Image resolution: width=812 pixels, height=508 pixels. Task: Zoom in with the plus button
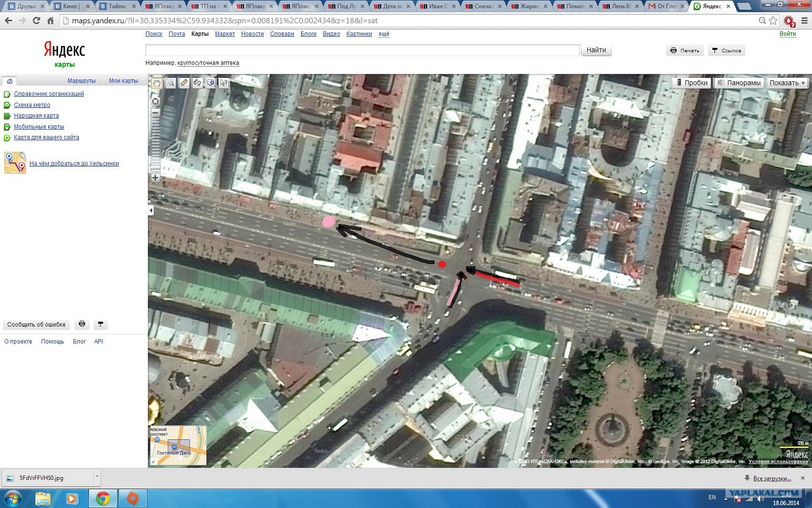click(x=156, y=178)
